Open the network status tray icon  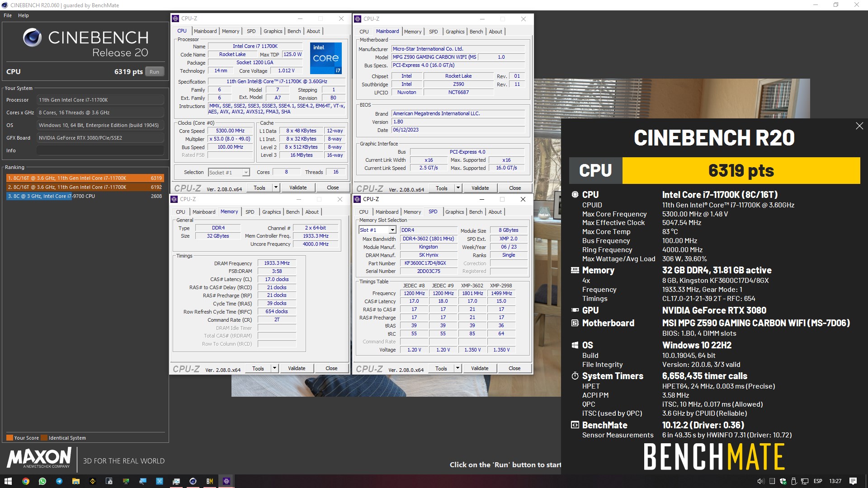805,481
